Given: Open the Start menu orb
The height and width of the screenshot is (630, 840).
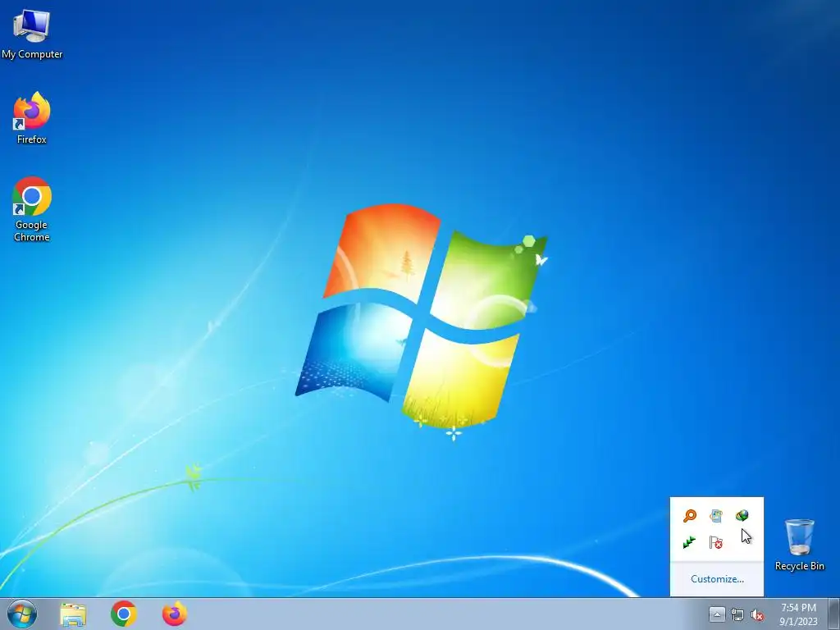Looking at the screenshot, I should point(22,614).
